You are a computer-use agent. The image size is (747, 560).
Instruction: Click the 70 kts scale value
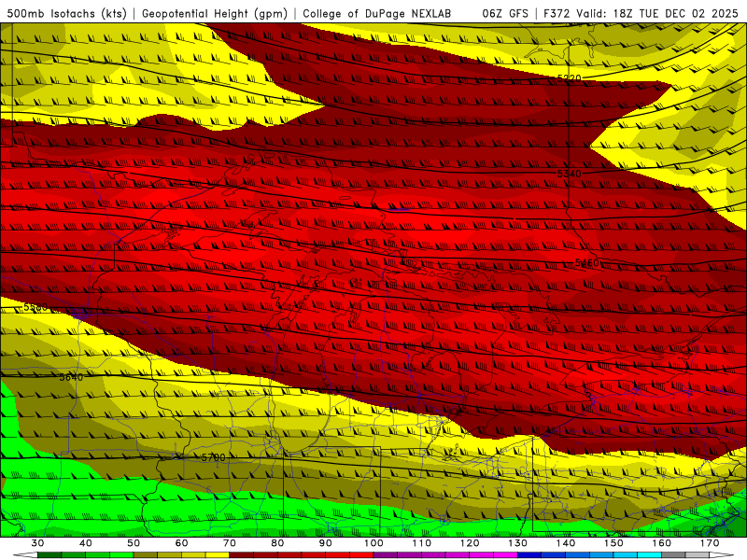pos(230,543)
